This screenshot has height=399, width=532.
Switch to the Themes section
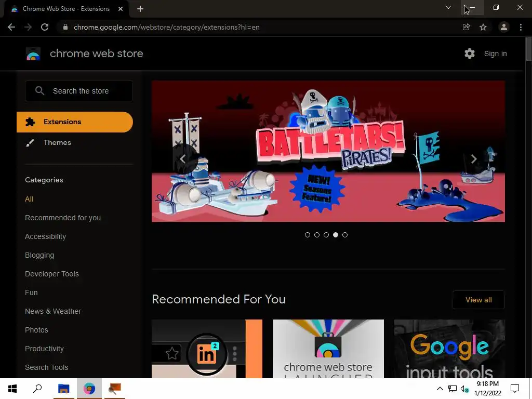click(x=57, y=142)
